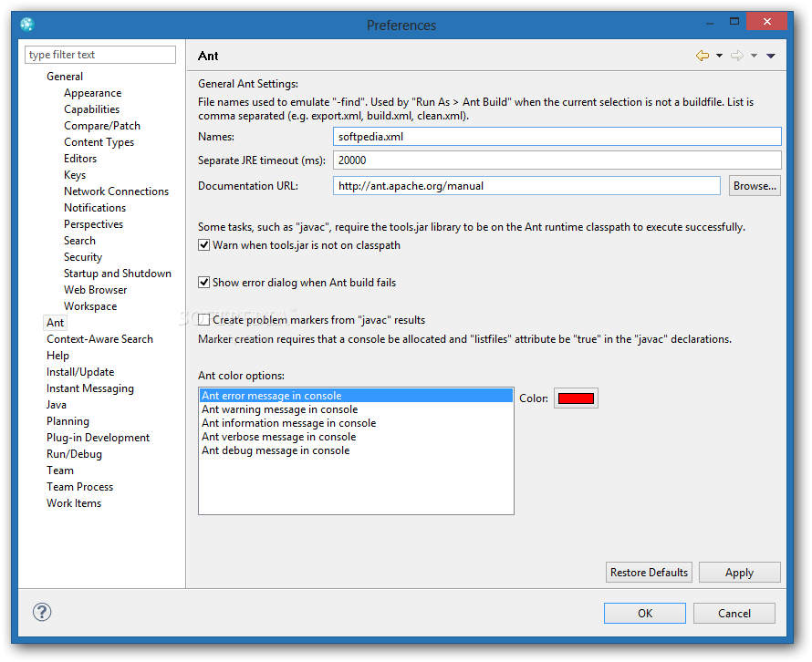Click the Documentation URL field

526,186
